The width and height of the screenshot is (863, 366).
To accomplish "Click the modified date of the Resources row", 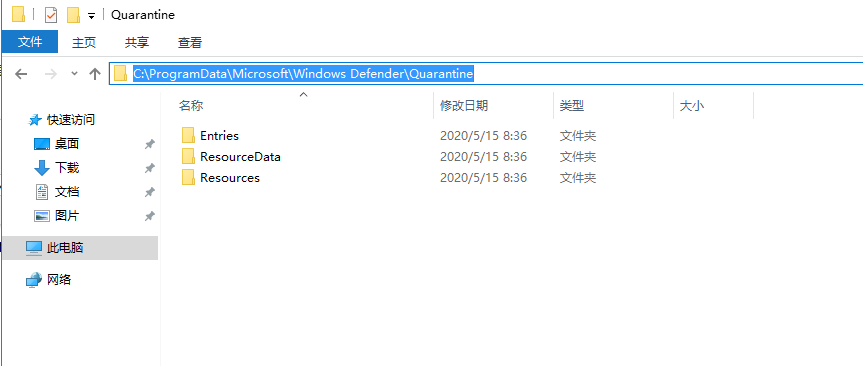I will [x=483, y=178].
